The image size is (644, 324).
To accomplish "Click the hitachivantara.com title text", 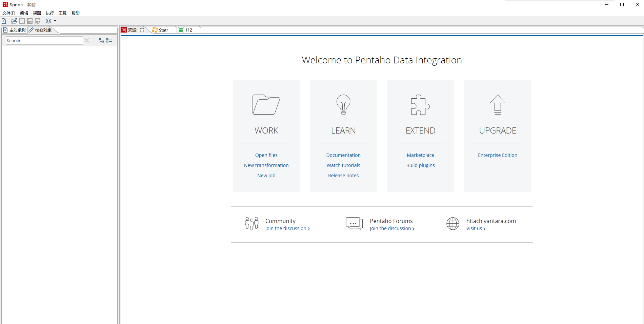I will coord(491,221).
